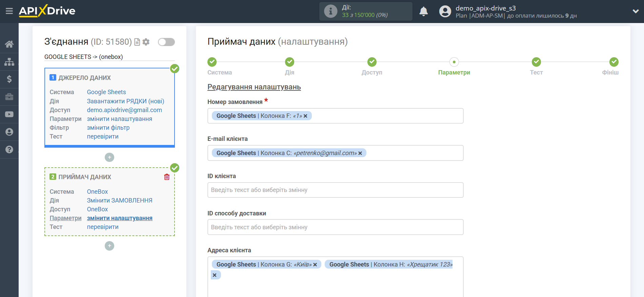Toggle the connection on/off switch
The height and width of the screenshot is (297, 644).
click(166, 42)
